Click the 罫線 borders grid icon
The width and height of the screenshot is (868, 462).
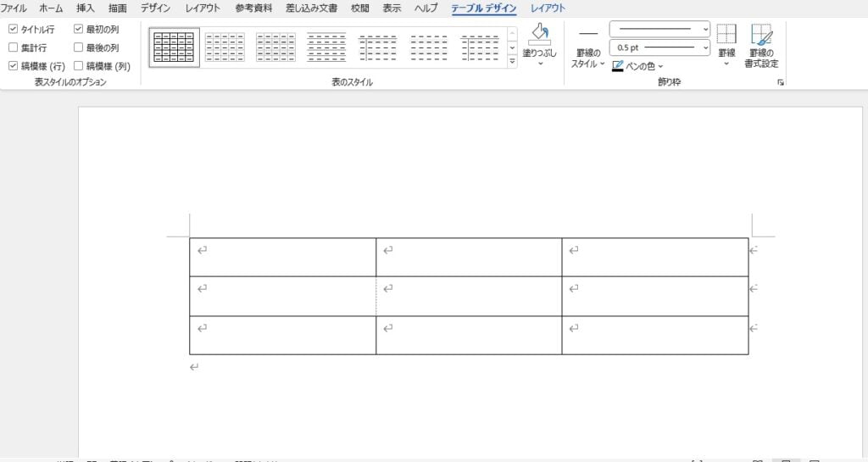coord(726,34)
